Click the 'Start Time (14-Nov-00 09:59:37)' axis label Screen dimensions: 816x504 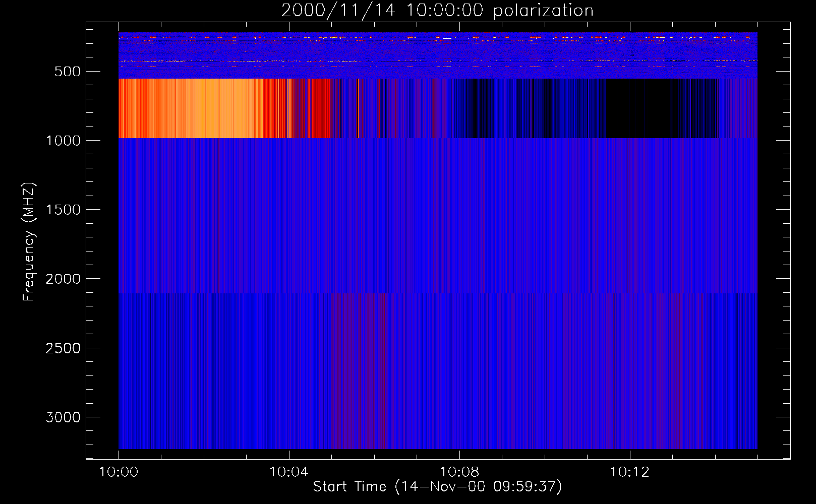click(437, 487)
